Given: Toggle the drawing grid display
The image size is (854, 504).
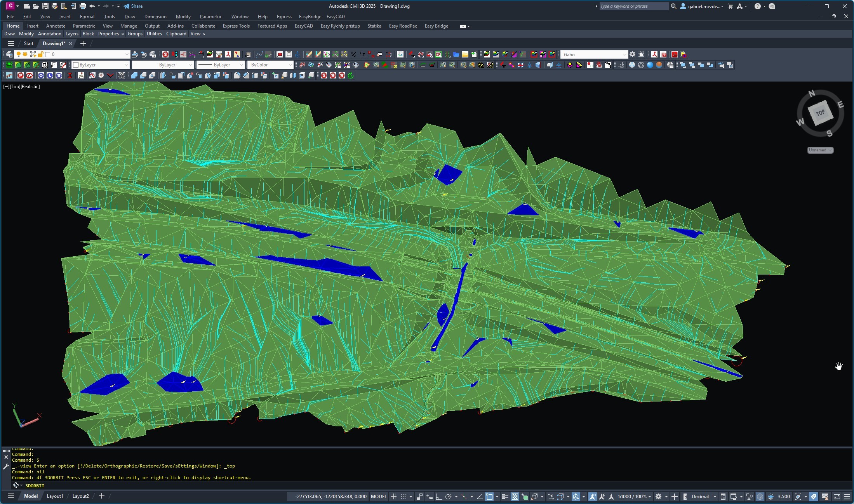Looking at the screenshot, I should click(x=393, y=496).
